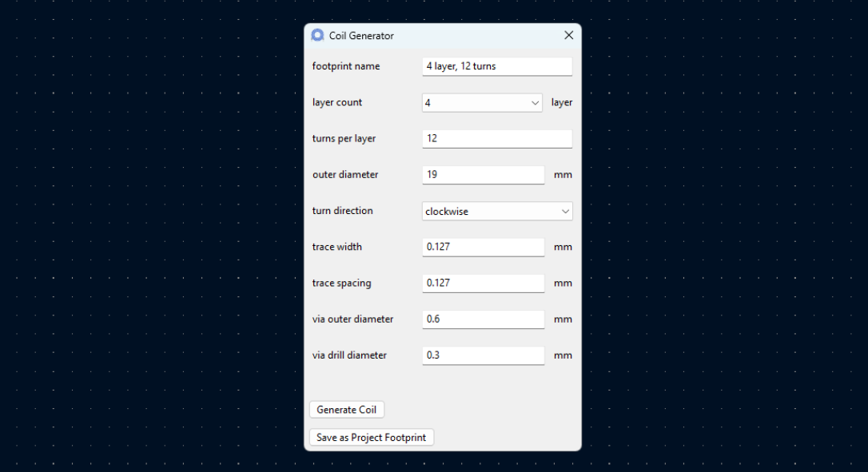Click the 'footprint name' label
868x472 pixels.
346,65
